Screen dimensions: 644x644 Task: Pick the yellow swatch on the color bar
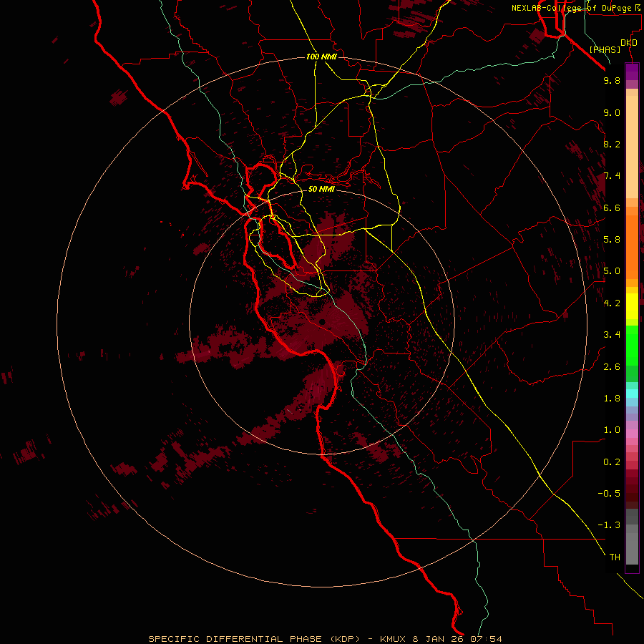pyautogui.click(x=632, y=306)
